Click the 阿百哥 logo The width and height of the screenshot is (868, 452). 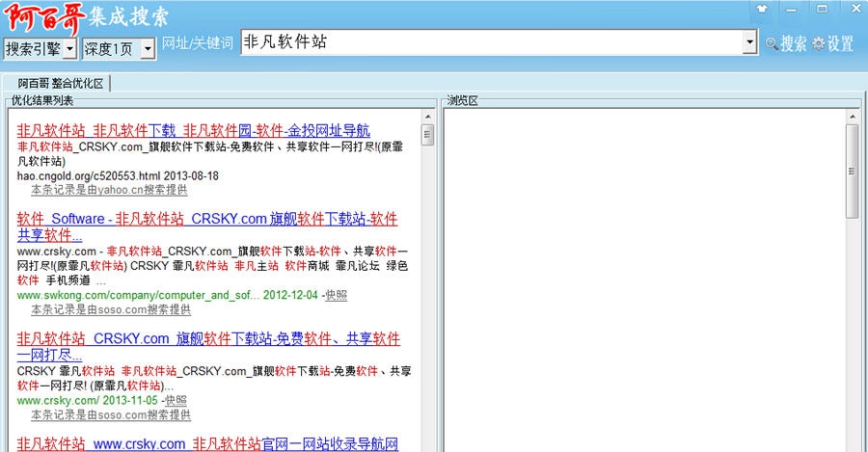(44, 17)
